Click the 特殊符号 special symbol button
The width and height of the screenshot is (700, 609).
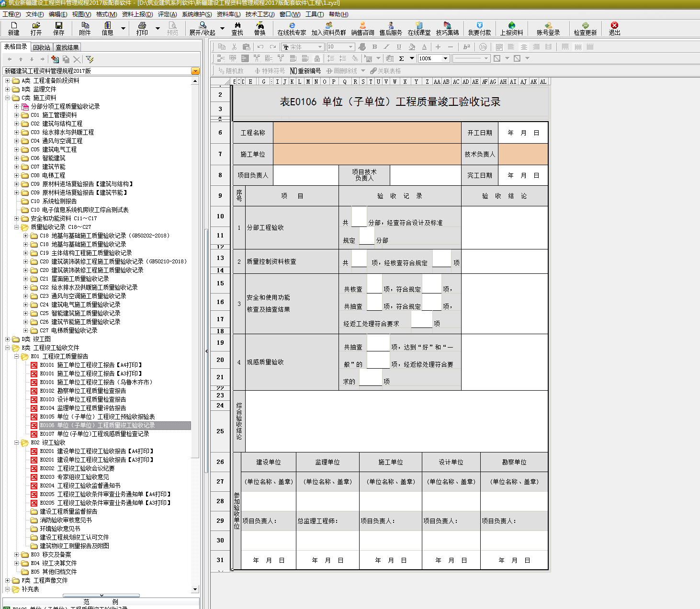click(270, 71)
